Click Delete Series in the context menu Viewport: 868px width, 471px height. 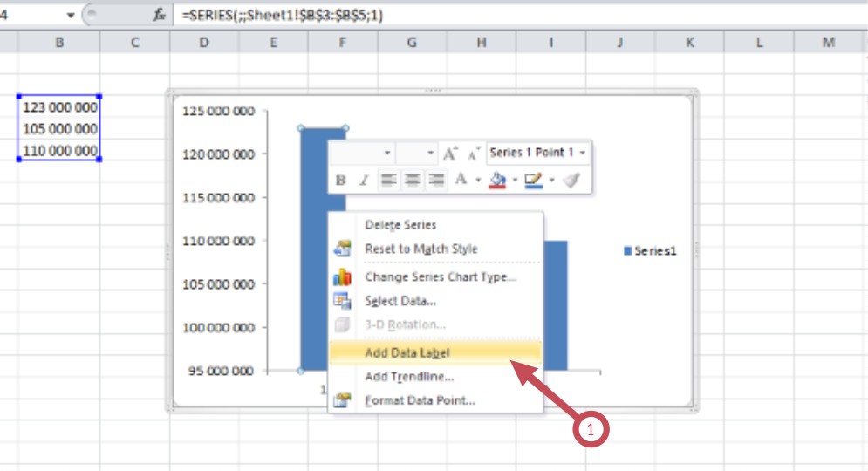click(400, 225)
